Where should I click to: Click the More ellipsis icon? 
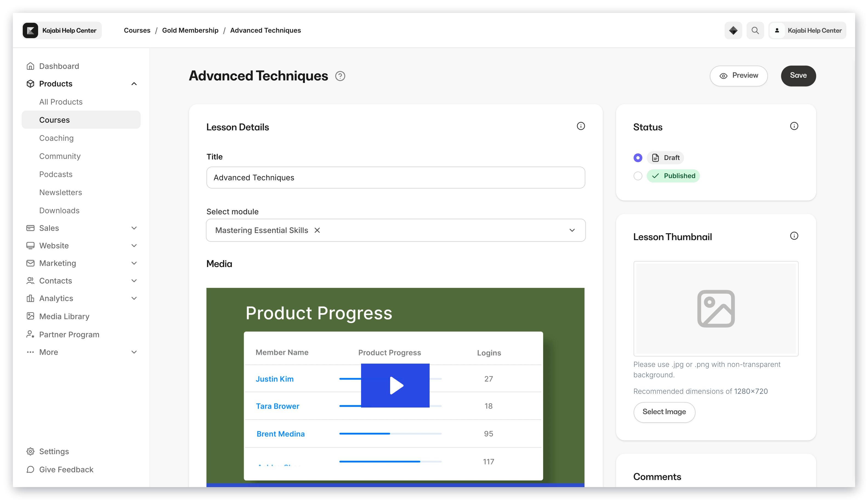click(30, 352)
